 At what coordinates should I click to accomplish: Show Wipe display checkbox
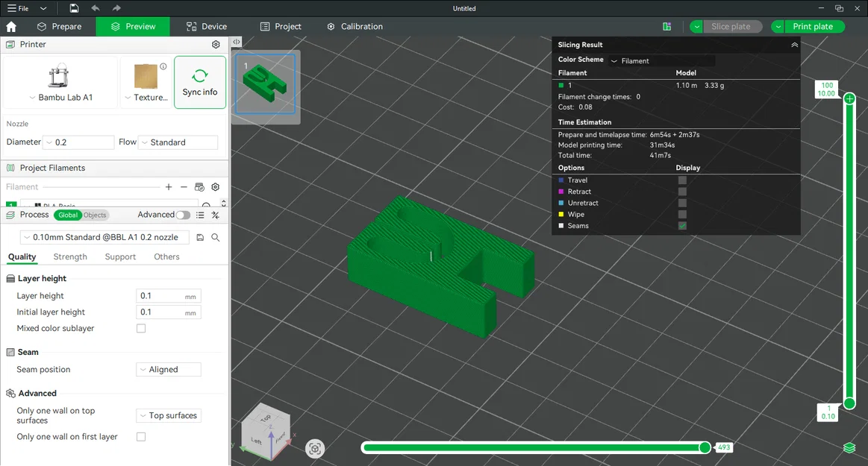[x=682, y=215]
